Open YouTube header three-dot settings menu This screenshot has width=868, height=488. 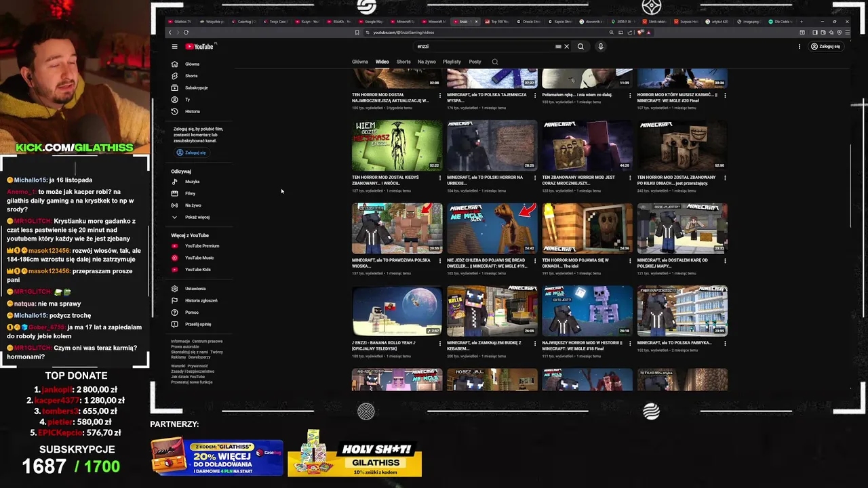tap(800, 47)
